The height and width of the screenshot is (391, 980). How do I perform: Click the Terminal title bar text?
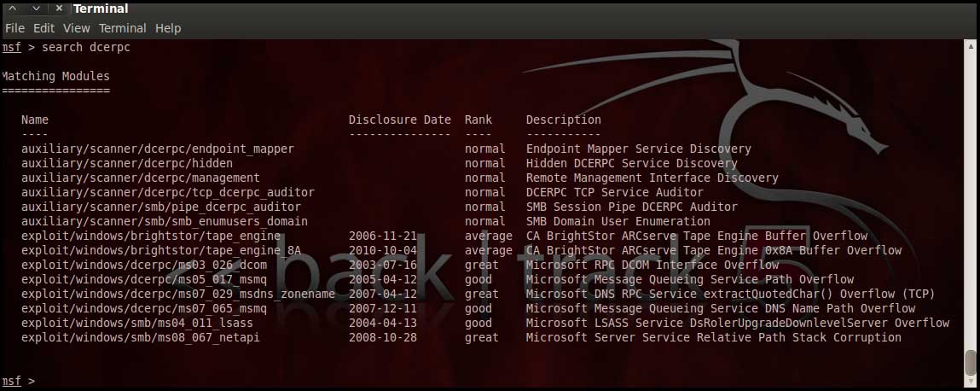click(x=101, y=9)
